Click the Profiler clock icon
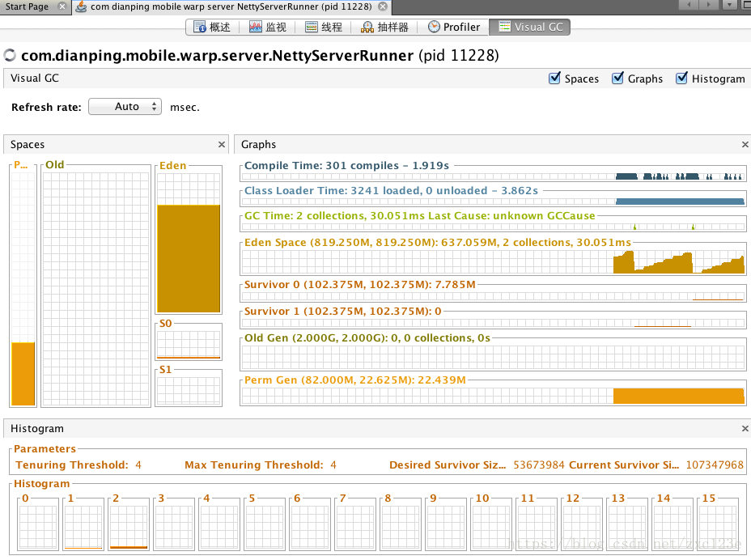This screenshot has width=751, height=560. pos(434,27)
